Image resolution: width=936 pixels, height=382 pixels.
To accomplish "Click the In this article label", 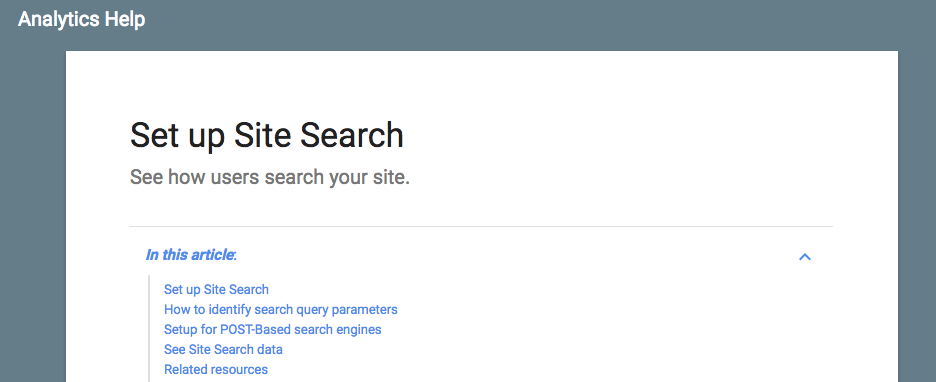I will (191, 255).
